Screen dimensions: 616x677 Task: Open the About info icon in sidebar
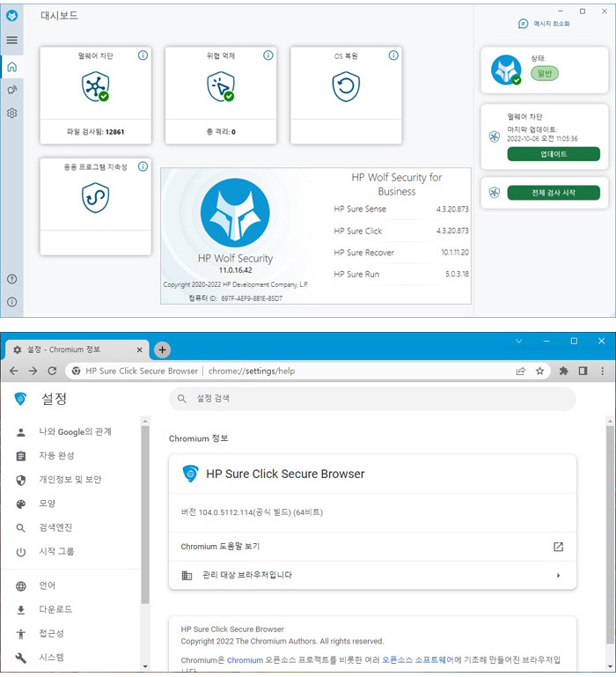pos(12,302)
